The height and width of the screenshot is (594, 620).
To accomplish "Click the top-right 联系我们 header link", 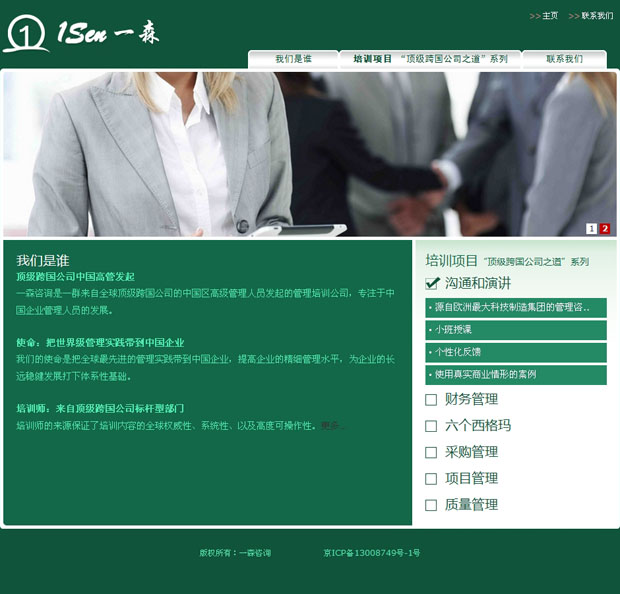I will (x=597, y=16).
